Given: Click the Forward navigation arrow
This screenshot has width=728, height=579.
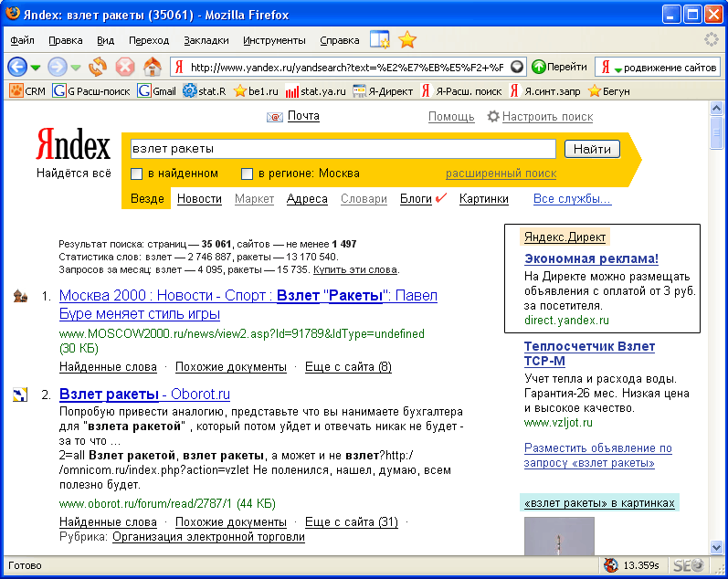Looking at the screenshot, I should click(x=58, y=68).
